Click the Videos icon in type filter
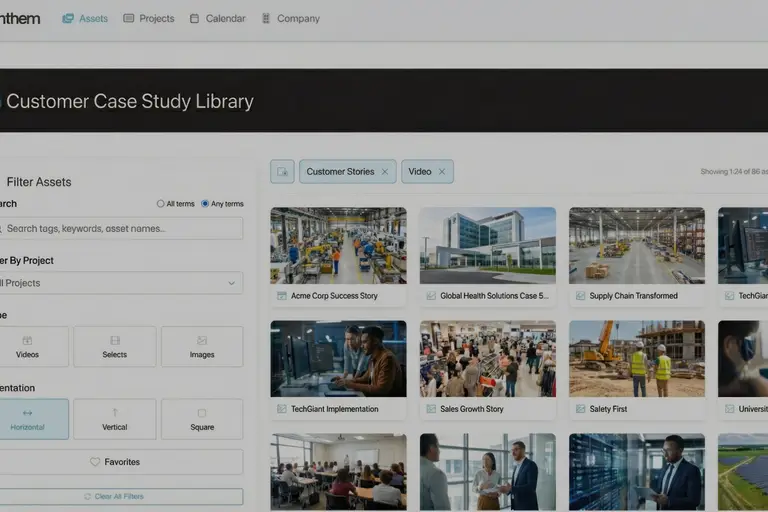This screenshot has width=768, height=512. point(27,341)
